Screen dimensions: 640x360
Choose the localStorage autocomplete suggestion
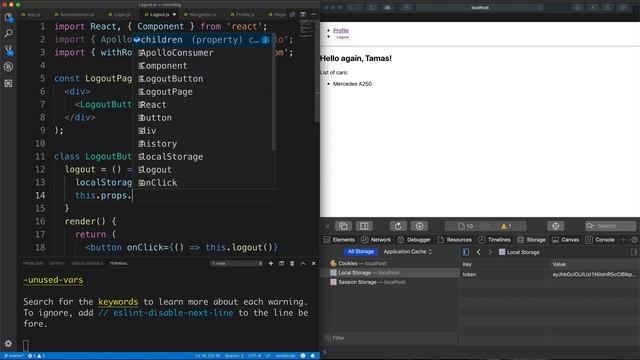point(203,157)
